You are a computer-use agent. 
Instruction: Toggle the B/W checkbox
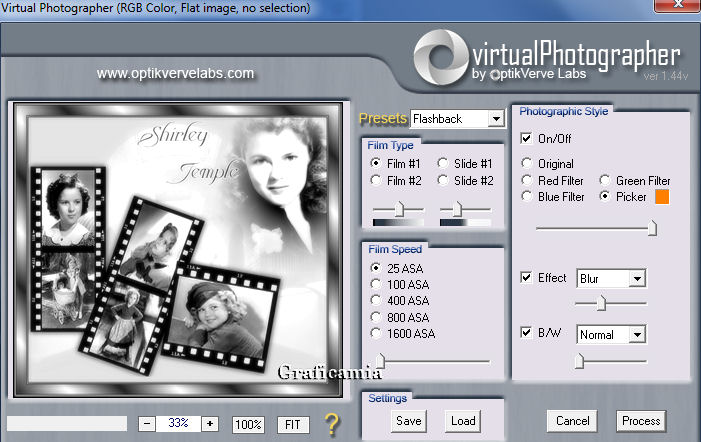point(526,333)
